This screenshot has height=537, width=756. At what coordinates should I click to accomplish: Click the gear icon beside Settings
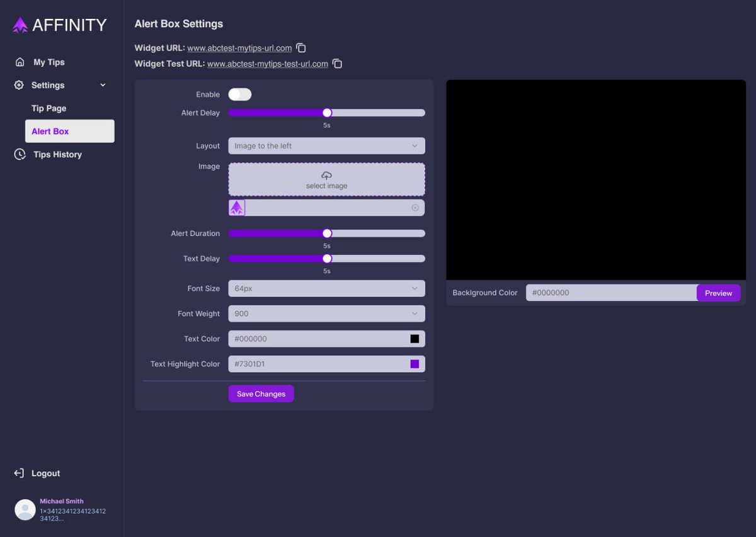click(x=20, y=85)
